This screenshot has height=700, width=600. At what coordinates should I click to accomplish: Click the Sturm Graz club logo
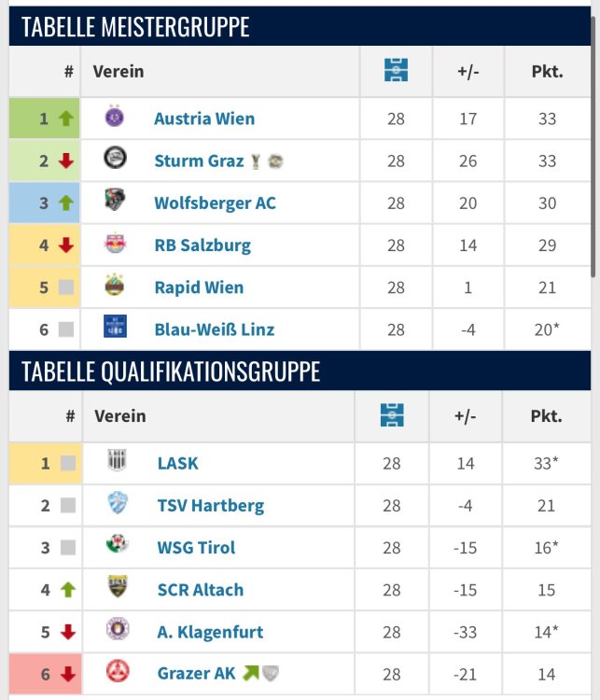pyautogui.click(x=116, y=160)
